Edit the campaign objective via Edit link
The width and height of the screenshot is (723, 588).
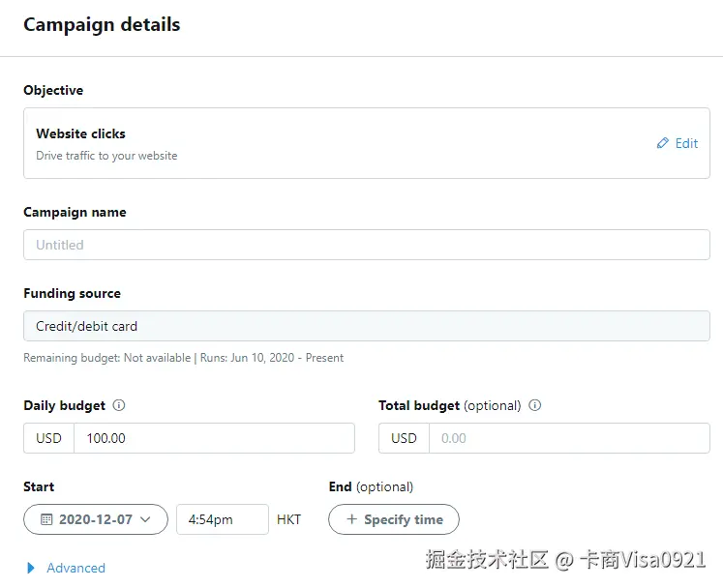(686, 143)
